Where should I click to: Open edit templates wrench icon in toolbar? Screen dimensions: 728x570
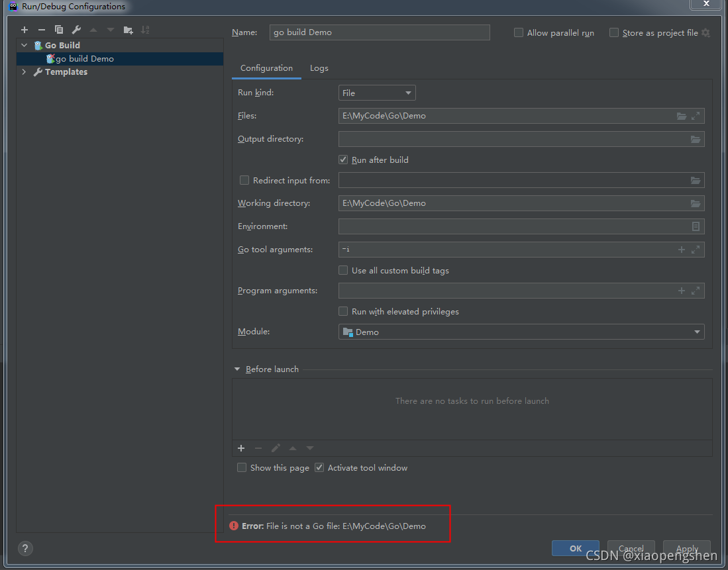point(76,30)
